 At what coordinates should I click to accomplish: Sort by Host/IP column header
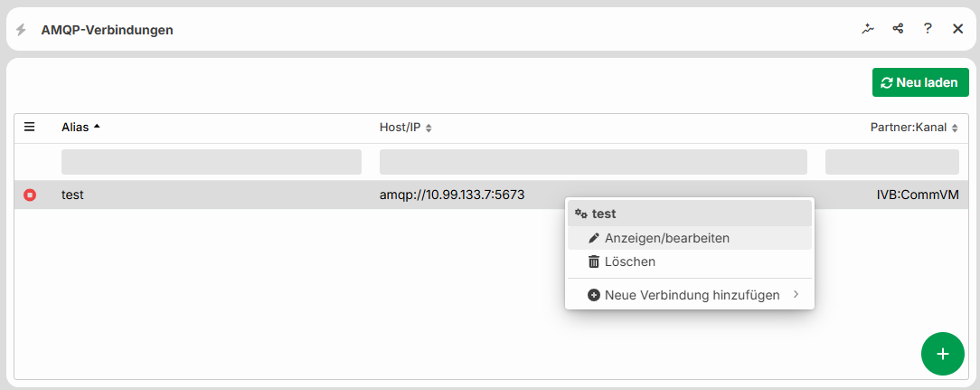[x=405, y=128]
